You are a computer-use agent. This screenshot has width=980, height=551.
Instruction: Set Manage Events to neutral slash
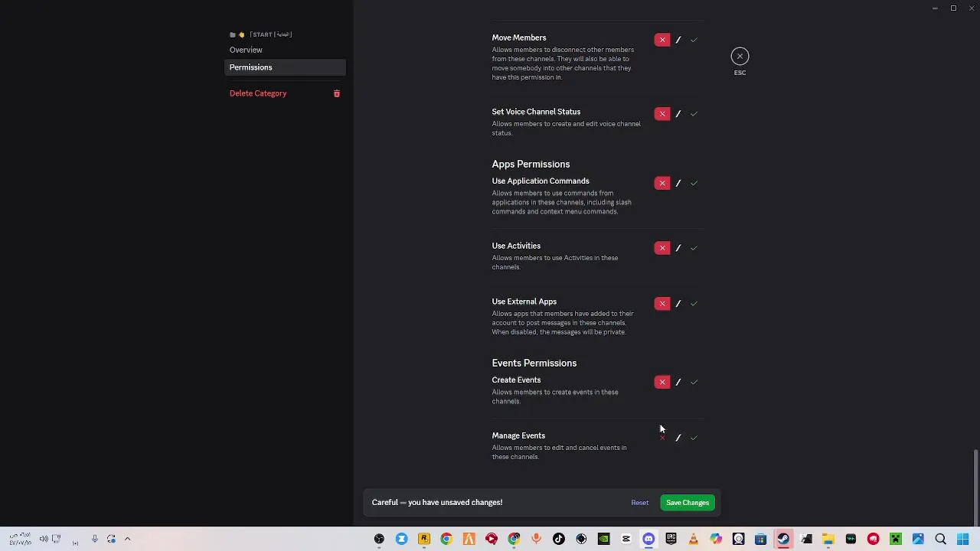click(x=678, y=438)
